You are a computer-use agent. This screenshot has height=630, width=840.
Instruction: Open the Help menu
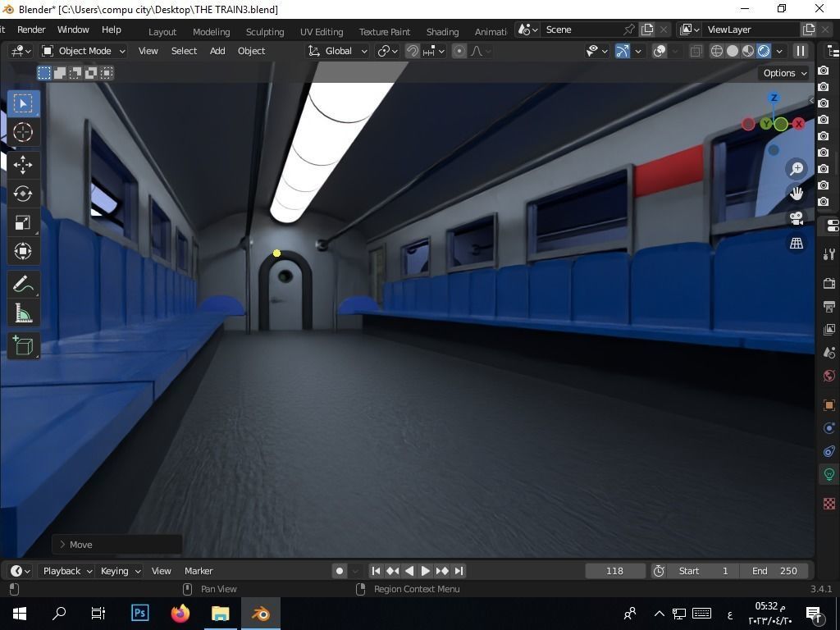click(112, 30)
